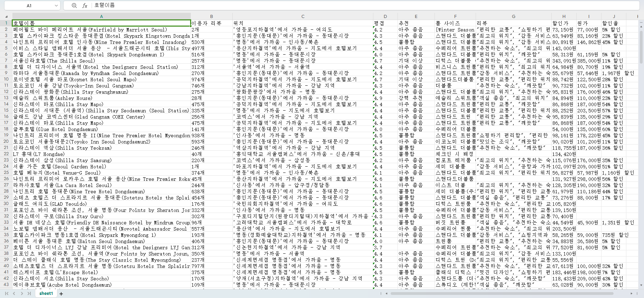Click horizontal scrollbar left arrow
644x298 pixels.
387,294
